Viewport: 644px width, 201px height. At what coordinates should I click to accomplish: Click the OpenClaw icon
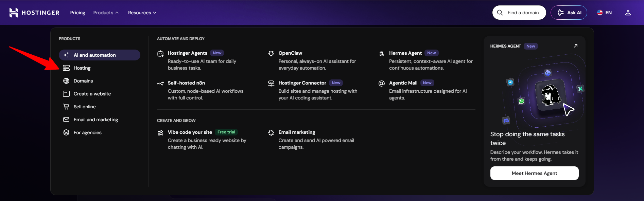pos(271,53)
